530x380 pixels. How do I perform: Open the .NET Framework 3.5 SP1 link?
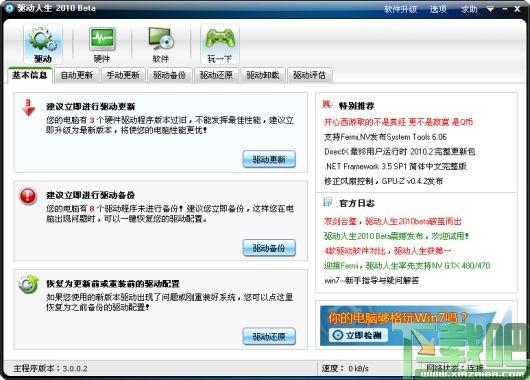395,166
